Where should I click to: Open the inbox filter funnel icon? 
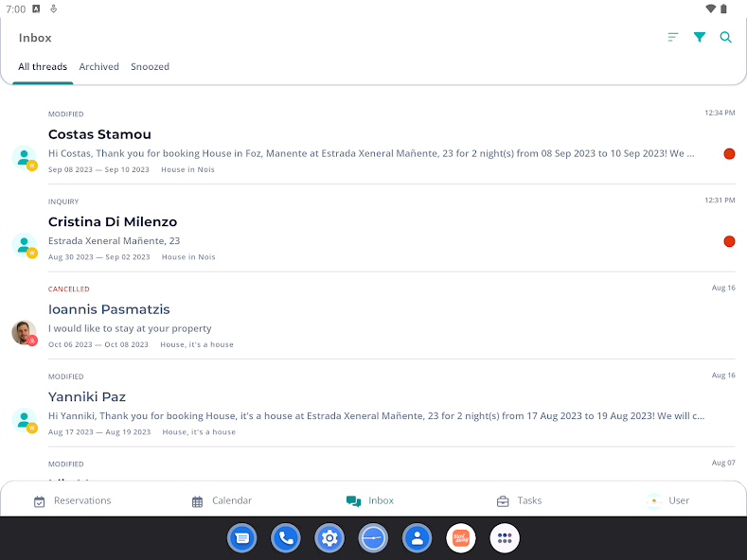click(700, 37)
